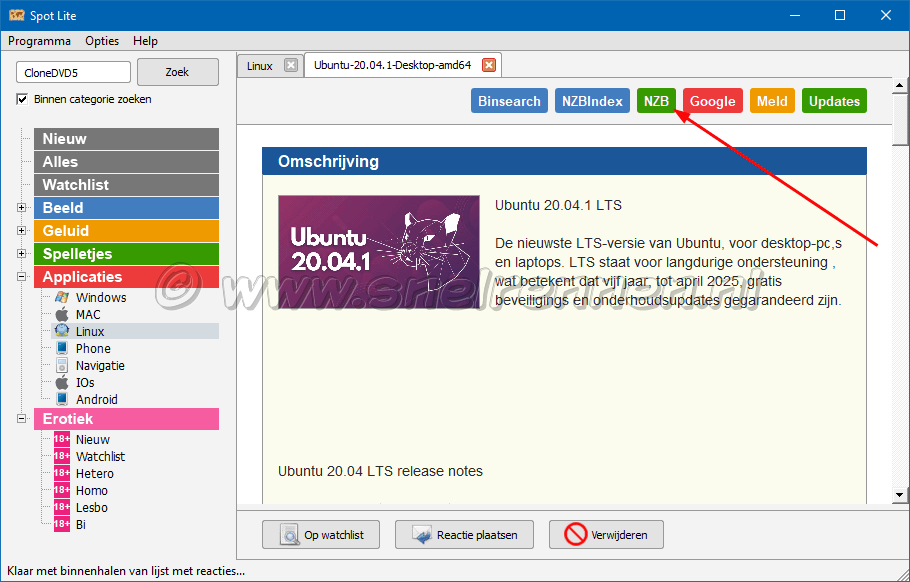The width and height of the screenshot is (910, 582).
Task: Click the Windows category icon
Action: coord(62,297)
